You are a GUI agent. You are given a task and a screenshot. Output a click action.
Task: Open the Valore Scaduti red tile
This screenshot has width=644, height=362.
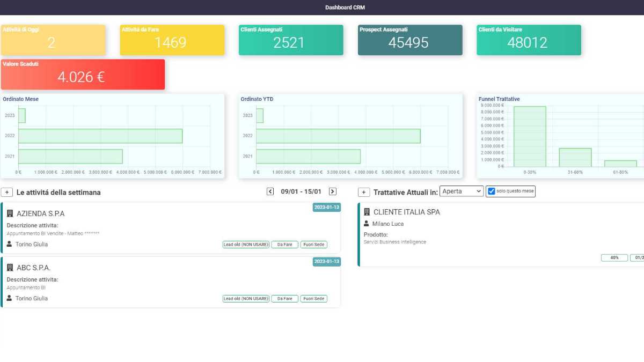pos(83,74)
